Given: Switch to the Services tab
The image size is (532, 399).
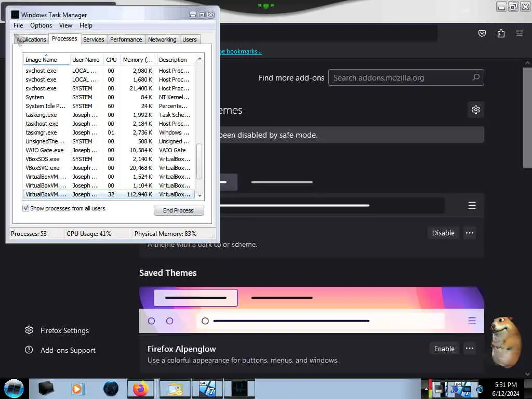Looking at the screenshot, I should click(94, 39).
